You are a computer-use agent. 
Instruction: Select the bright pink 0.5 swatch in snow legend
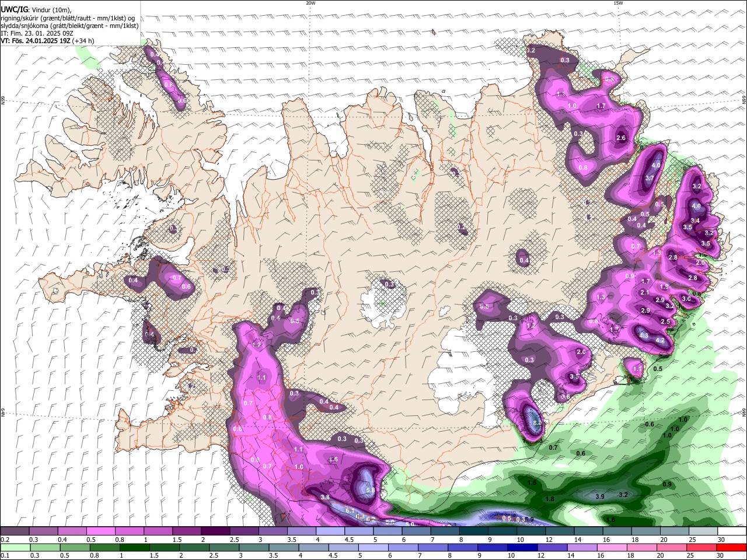point(100,531)
